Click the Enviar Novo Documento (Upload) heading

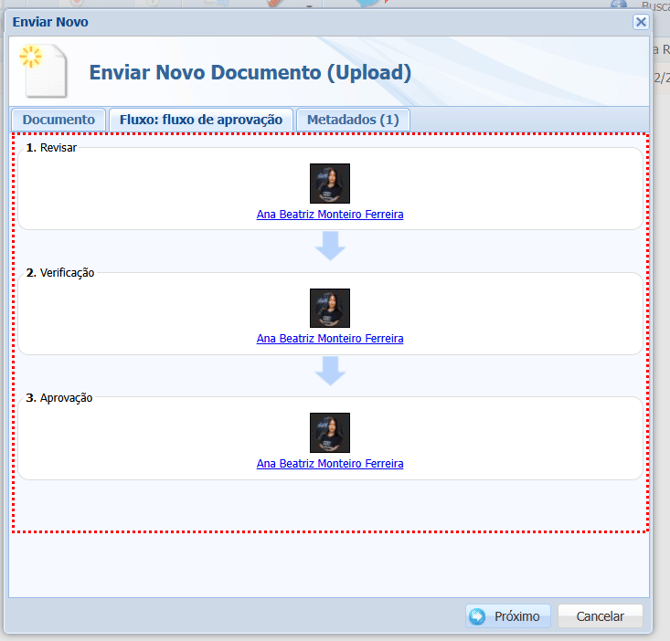point(250,73)
